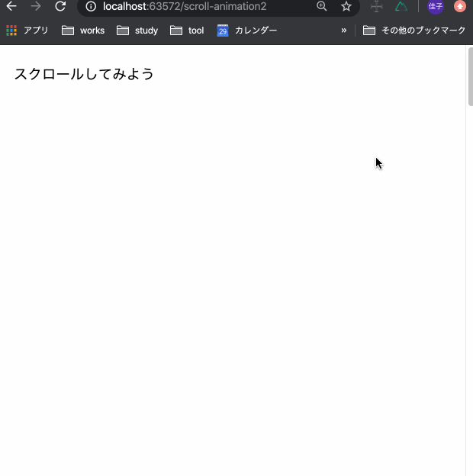Reload the current page
Image resolution: width=473 pixels, height=476 pixels.
pos(60,6)
